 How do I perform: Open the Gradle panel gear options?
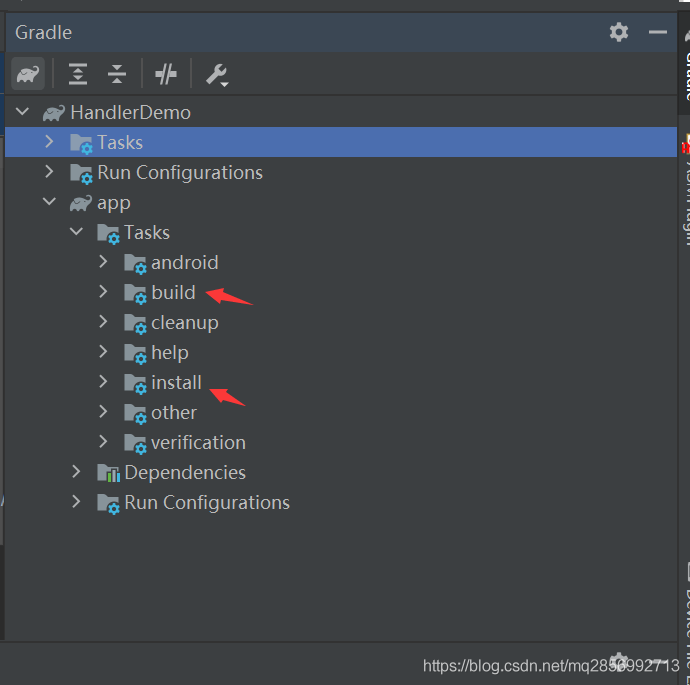(619, 32)
